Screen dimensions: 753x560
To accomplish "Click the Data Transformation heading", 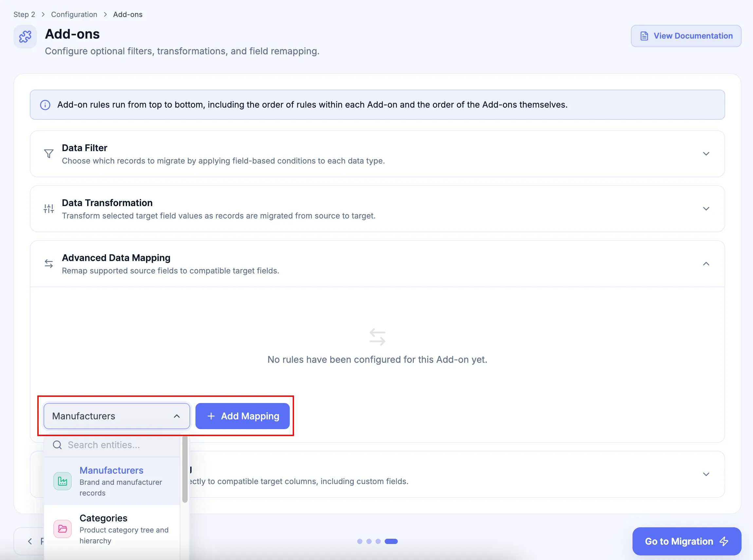I will [x=107, y=203].
